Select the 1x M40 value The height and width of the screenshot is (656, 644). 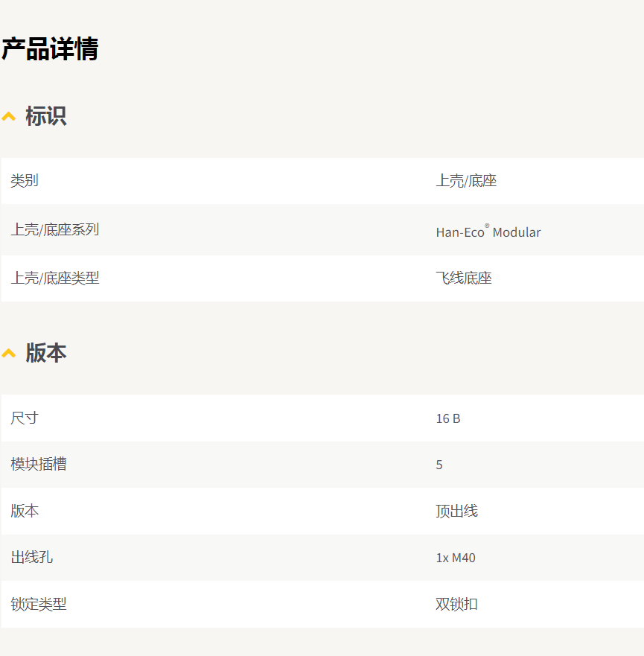pyautogui.click(x=456, y=558)
